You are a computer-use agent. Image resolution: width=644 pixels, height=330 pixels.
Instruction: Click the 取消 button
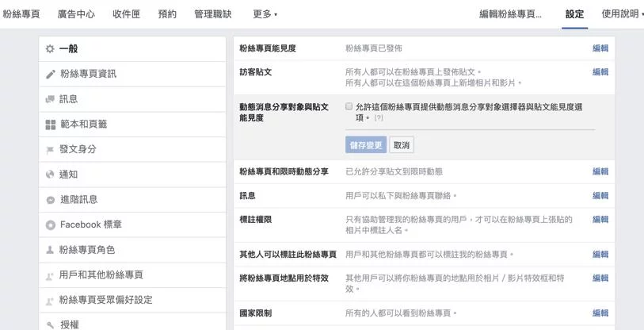(x=402, y=145)
